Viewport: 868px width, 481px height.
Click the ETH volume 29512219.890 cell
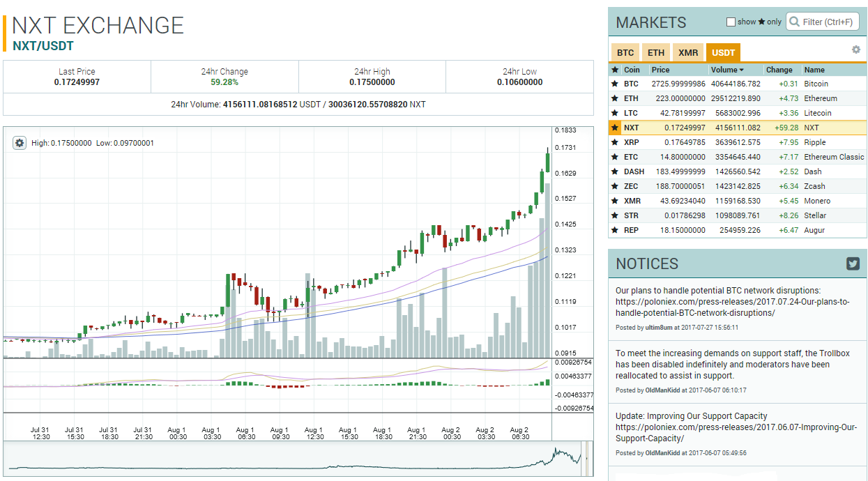pos(736,98)
